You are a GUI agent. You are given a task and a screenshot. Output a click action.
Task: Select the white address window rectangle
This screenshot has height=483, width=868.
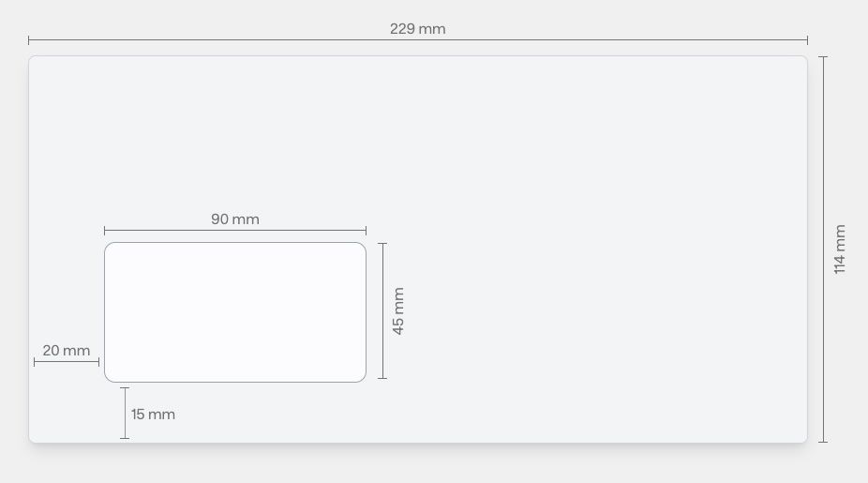(234, 312)
